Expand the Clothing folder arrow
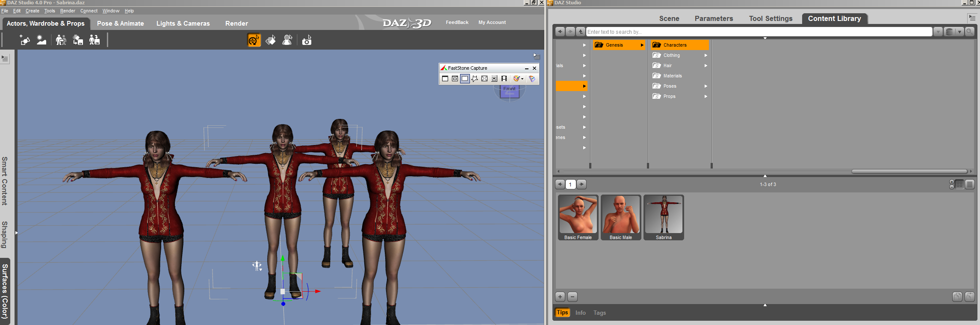The height and width of the screenshot is (325, 980). pyautogui.click(x=705, y=55)
